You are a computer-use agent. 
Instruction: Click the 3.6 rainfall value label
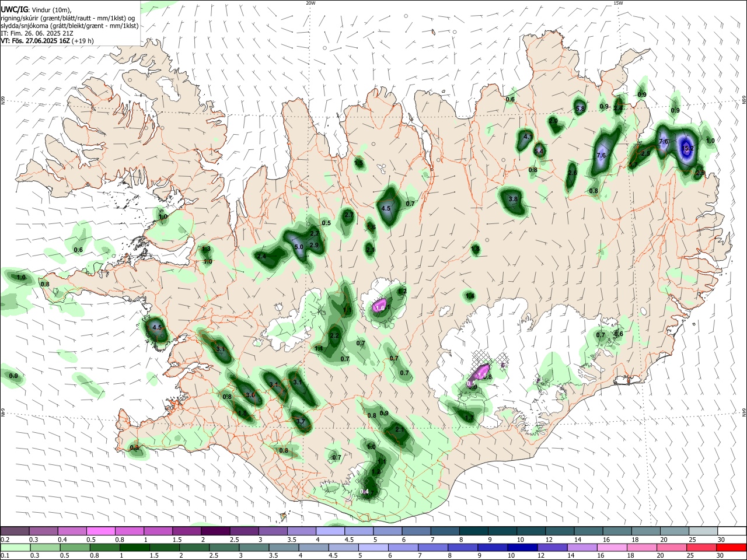pyautogui.click(x=251, y=395)
